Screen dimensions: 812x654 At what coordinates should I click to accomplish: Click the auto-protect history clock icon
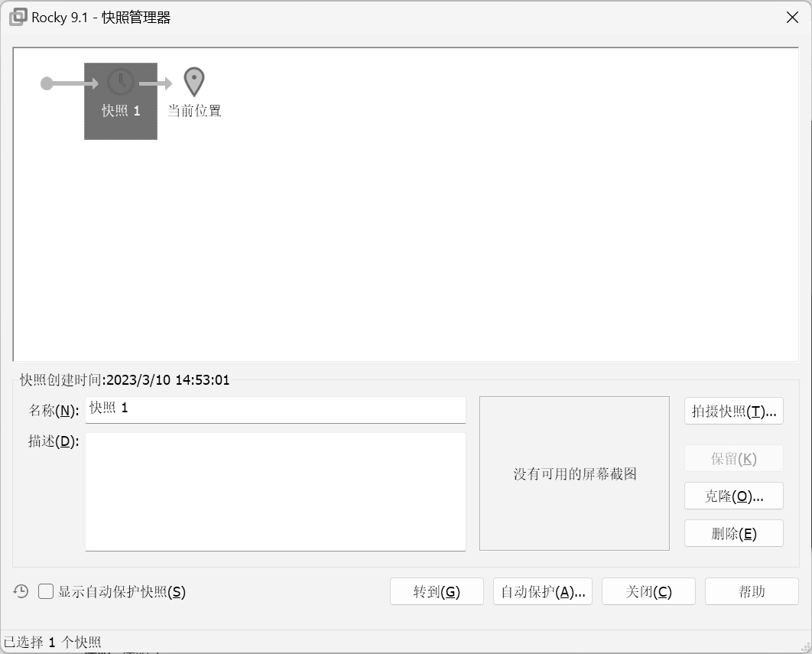coord(21,591)
